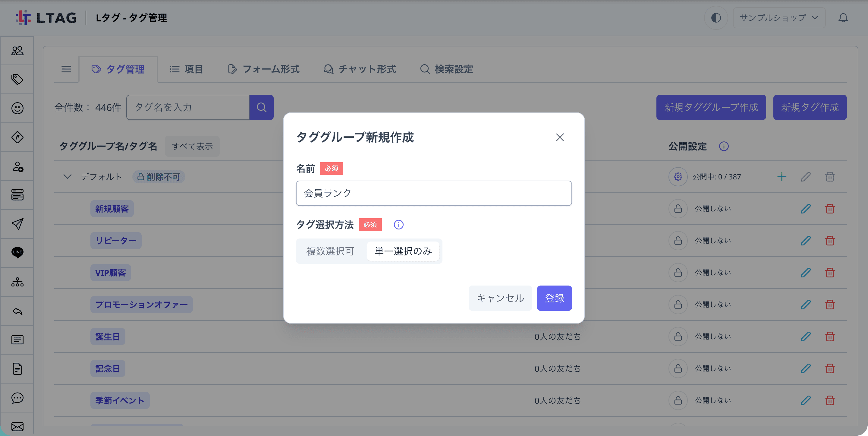
Task: Click the info icon beside タグ選択方法
Action: click(398, 225)
